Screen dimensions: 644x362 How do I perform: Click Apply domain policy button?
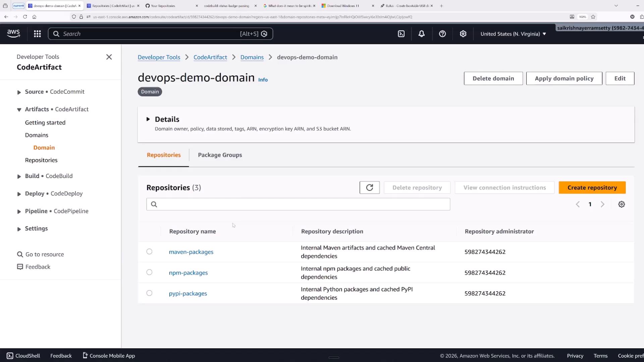click(x=564, y=78)
